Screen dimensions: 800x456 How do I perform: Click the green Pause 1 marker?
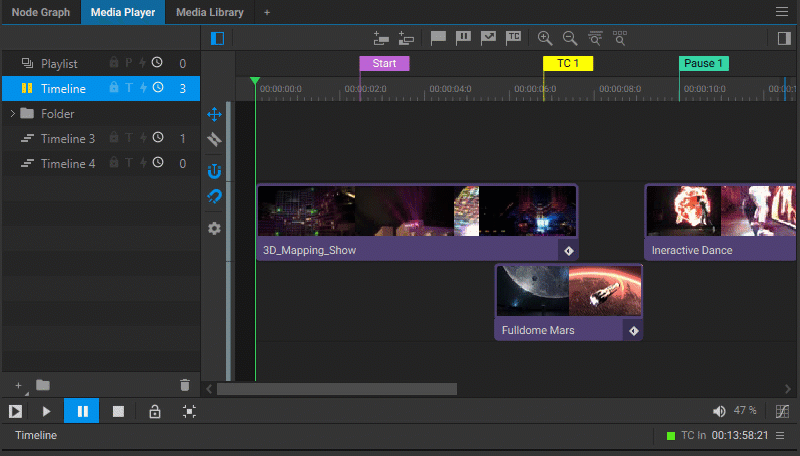pyautogui.click(x=704, y=63)
